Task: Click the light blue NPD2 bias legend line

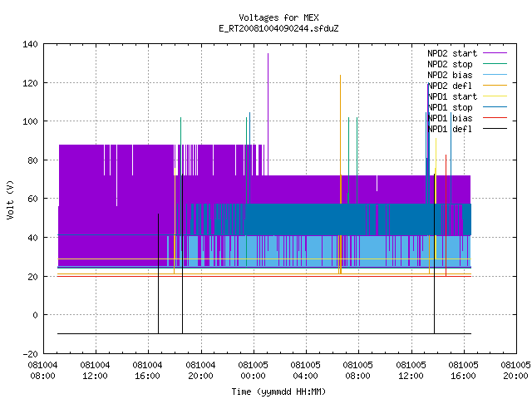Action: [495, 74]
